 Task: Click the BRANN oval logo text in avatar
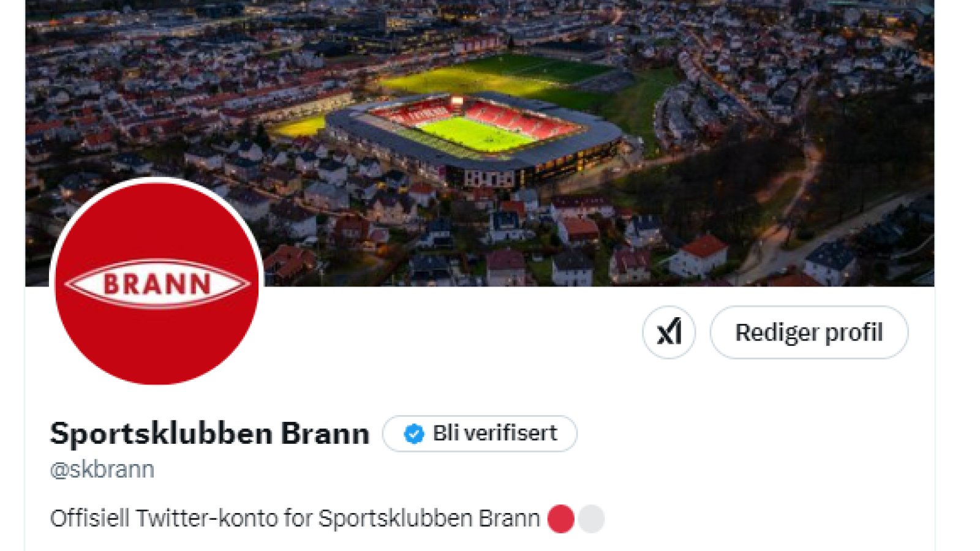click(x=157, y=284)
